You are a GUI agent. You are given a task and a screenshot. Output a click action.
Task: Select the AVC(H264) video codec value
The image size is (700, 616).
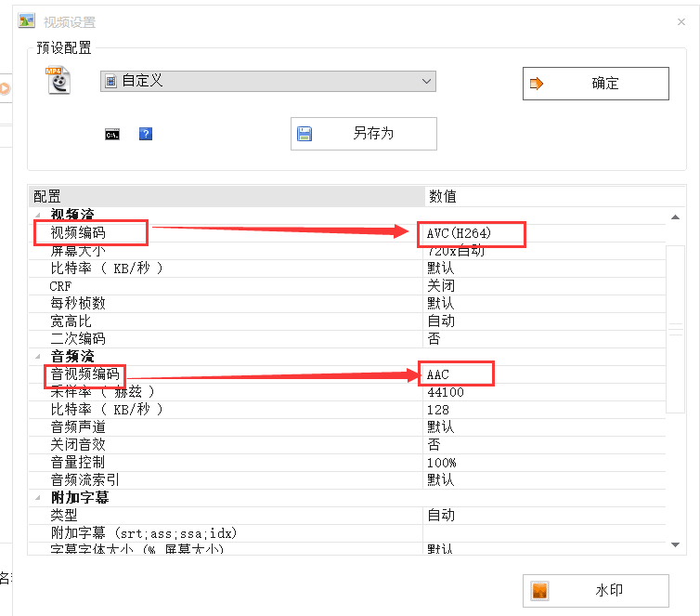pyautogui.click(x=472, y=233)
